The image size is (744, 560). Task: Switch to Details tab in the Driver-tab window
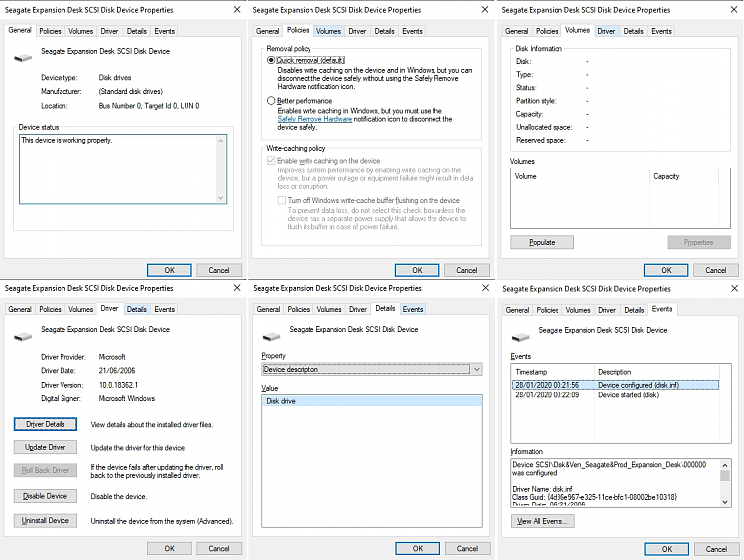[137, 309]
